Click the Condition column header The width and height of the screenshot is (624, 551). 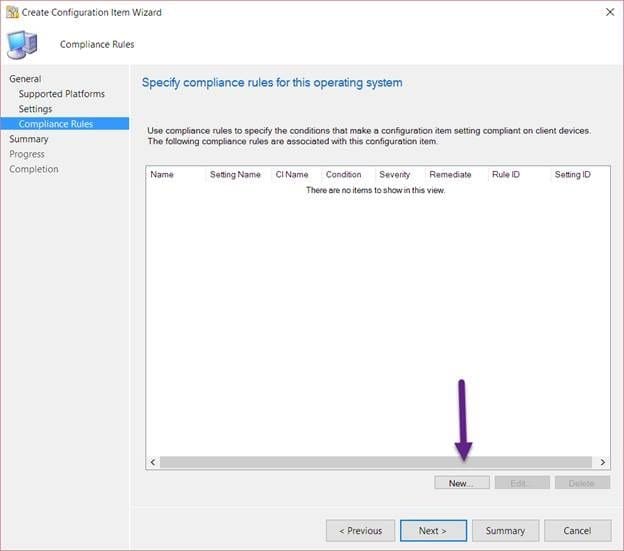click(x=348, y=174)
